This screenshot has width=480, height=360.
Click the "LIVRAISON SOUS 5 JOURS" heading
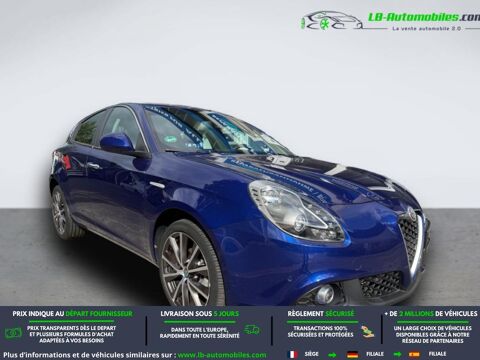[x=200, y=314]
